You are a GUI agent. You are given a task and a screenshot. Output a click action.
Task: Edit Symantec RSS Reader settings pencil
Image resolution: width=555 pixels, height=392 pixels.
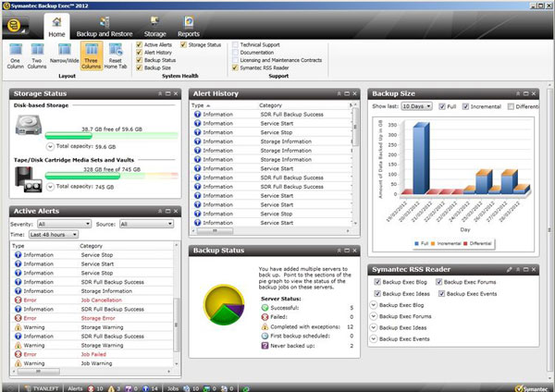[x=509, y=270]
